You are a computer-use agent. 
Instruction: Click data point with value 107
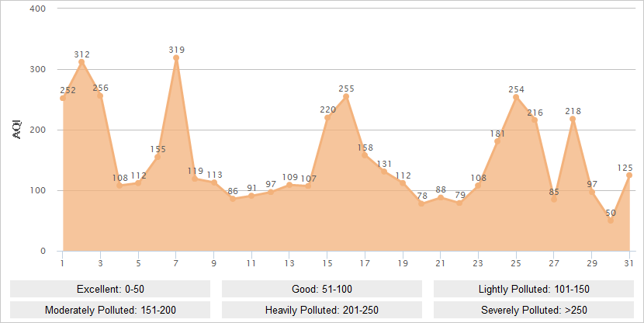(308, 186)
